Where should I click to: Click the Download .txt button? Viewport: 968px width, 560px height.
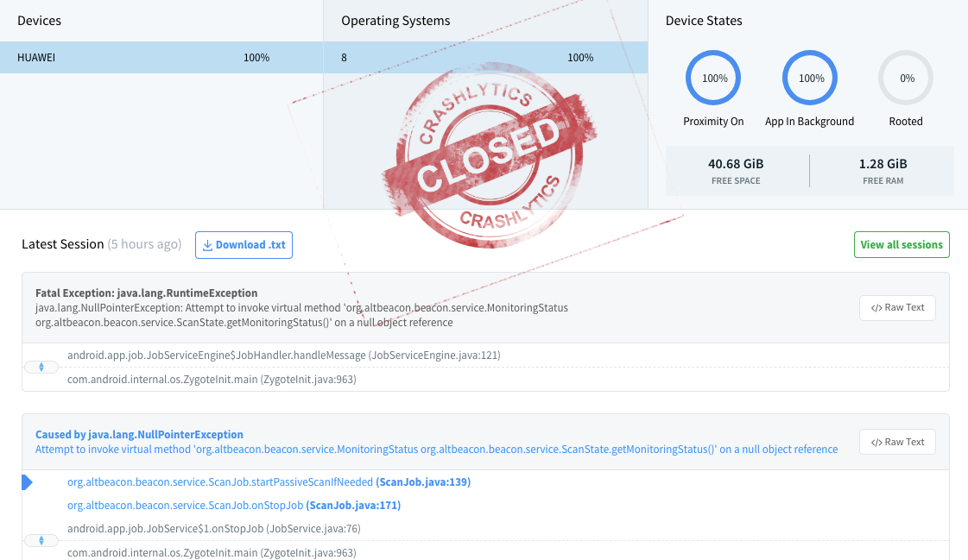[x=244, y=245]
